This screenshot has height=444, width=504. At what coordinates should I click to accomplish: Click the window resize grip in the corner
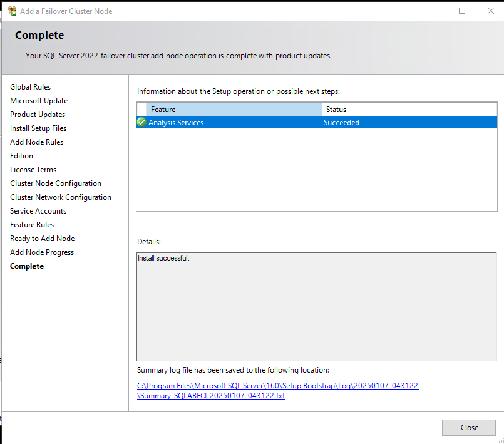(501, 441)
